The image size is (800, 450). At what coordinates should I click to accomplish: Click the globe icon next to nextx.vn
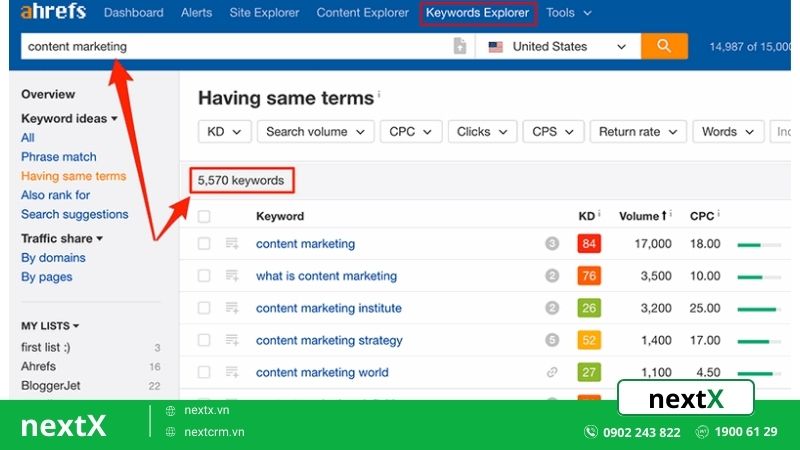[x=170, y=410]
